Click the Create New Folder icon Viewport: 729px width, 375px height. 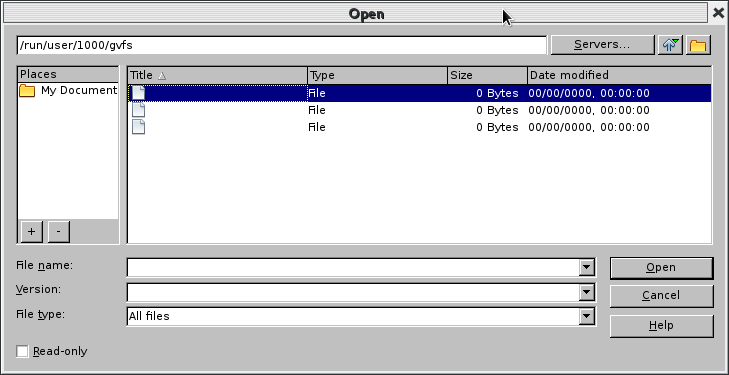(x=698, y=45)
